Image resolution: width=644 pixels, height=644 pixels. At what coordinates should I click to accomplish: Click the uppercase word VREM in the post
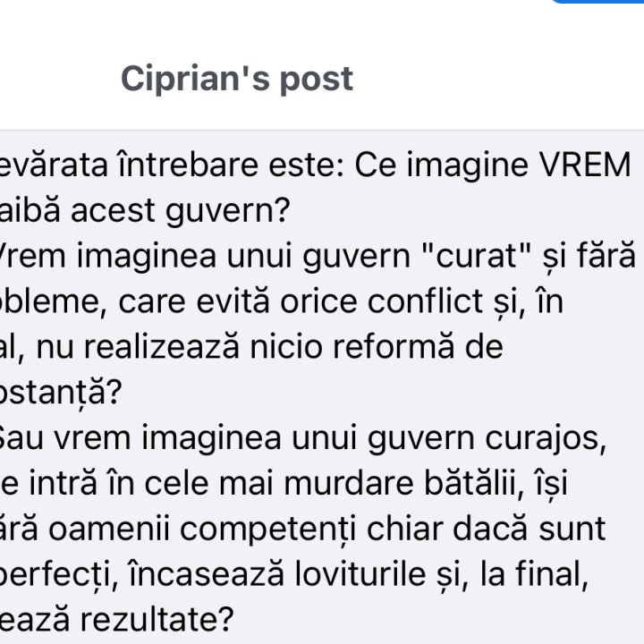point(585,165)
